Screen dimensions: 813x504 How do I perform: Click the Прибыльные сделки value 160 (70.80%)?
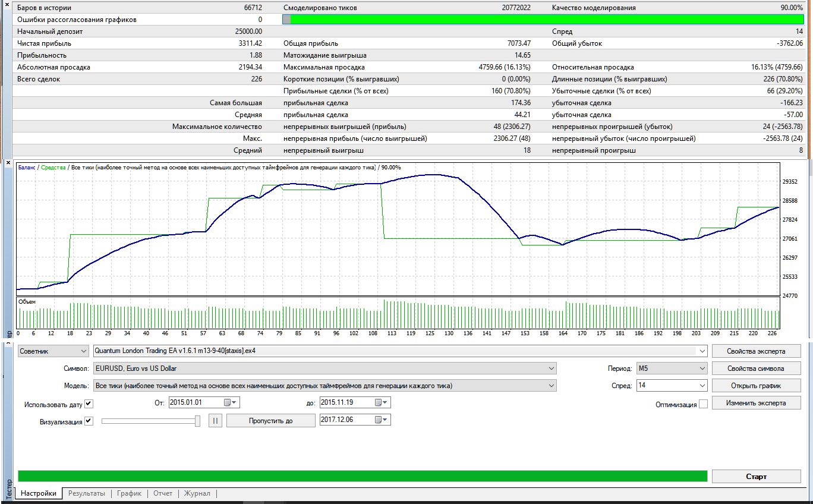(x=511, y=91)
